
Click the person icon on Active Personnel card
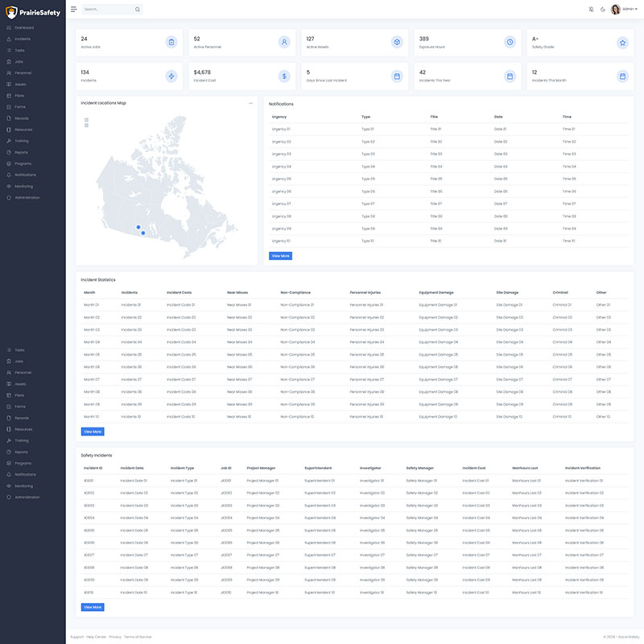click(284, 42)
